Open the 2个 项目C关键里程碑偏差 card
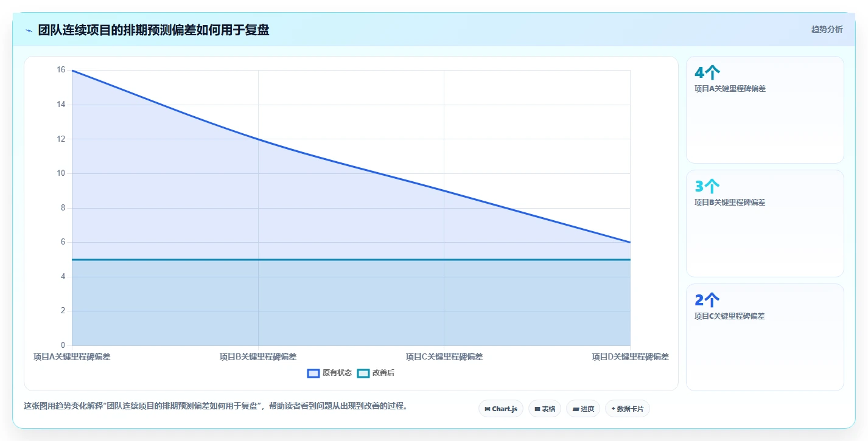868x441 pixels. click(x=765, y=337)
